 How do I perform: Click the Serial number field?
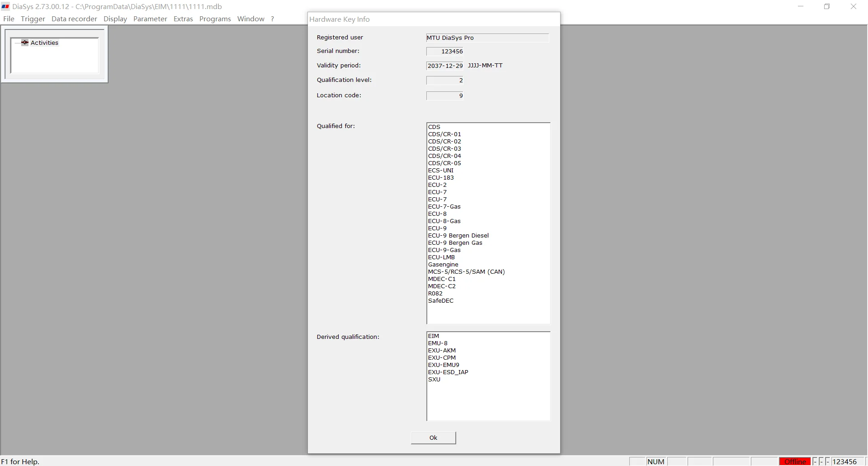tap(445, 51)
